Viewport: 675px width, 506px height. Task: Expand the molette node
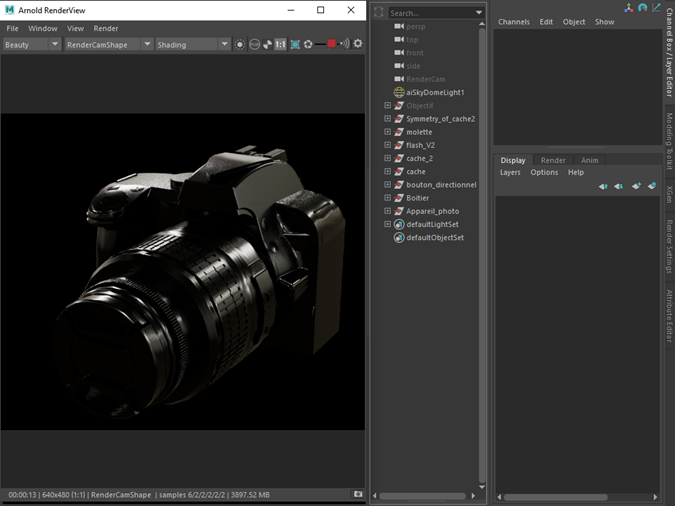point(387,132)
